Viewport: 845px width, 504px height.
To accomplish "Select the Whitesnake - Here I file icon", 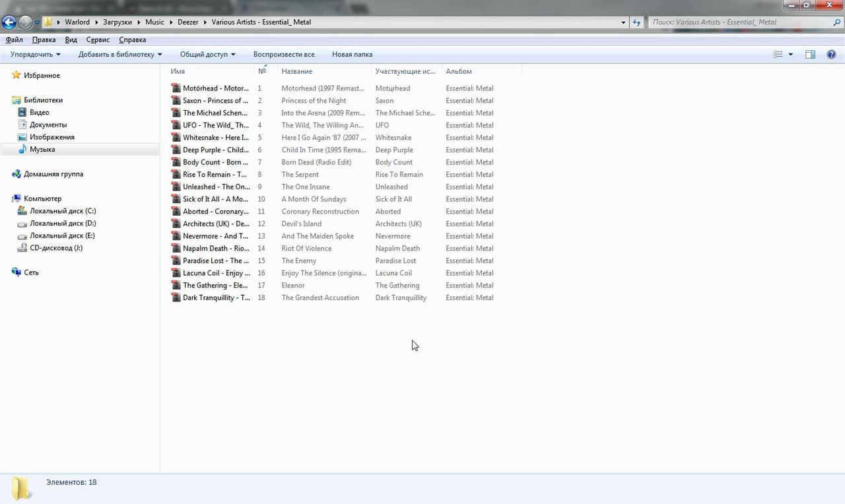I will [x=176, y=138].
